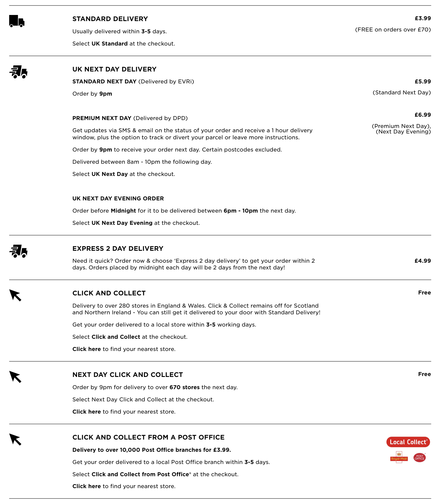
Task: Open 'Click here' store finder under Click and Collect
Action: pos(86,349)
